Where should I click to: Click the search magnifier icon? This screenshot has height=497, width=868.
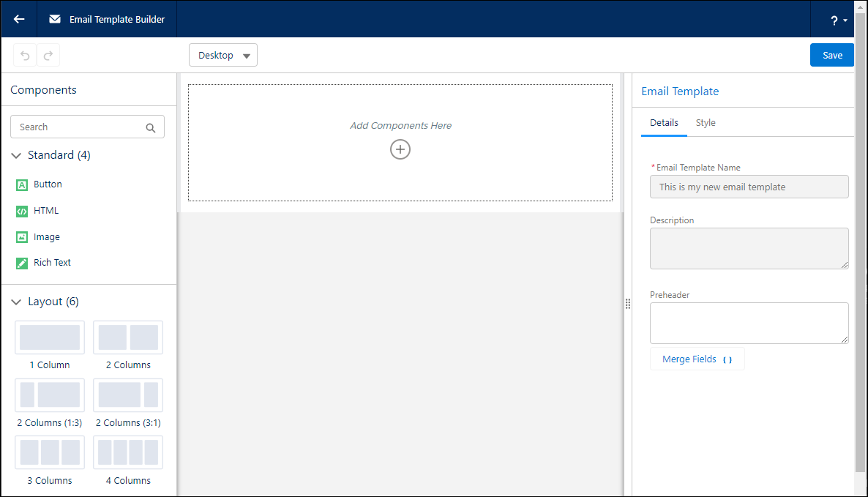point(151,127)
